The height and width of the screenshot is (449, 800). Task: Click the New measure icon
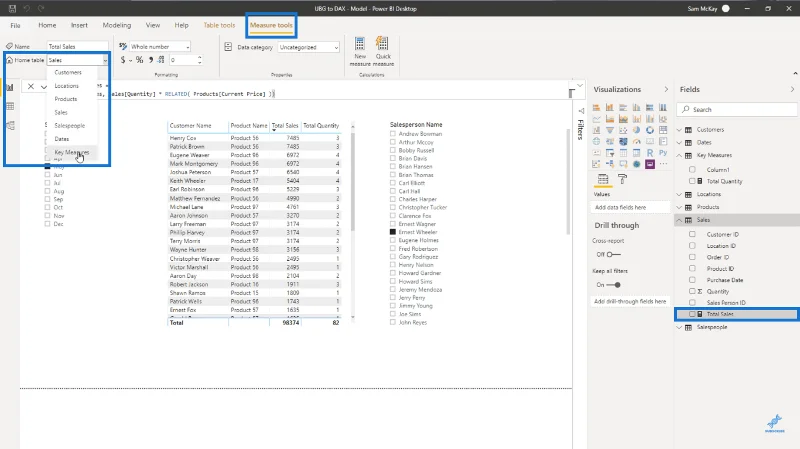(360, 43)
